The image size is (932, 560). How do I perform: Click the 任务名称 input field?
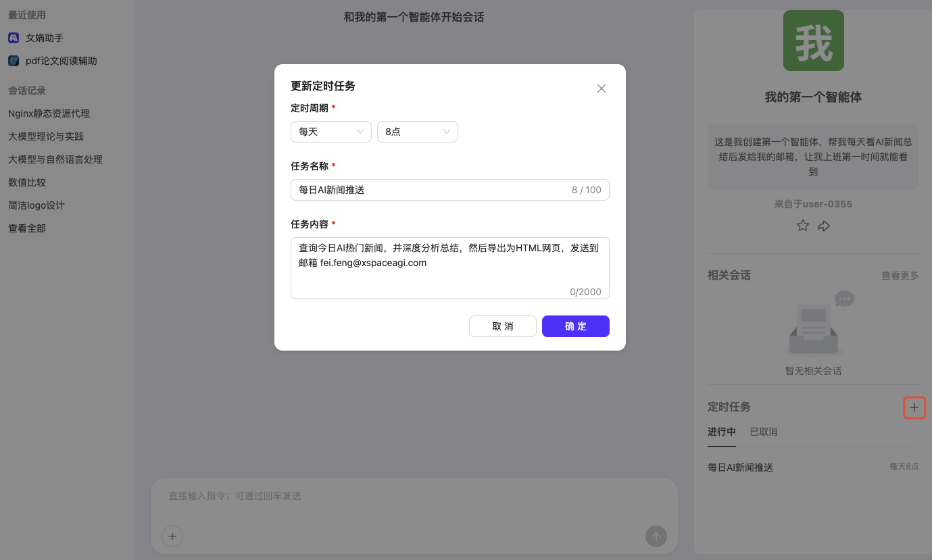449,190
